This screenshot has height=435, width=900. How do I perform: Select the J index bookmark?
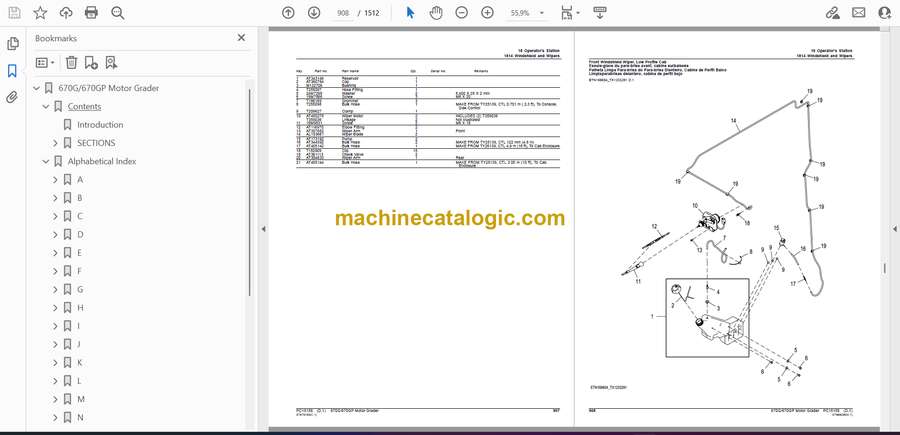click(79, 344)
